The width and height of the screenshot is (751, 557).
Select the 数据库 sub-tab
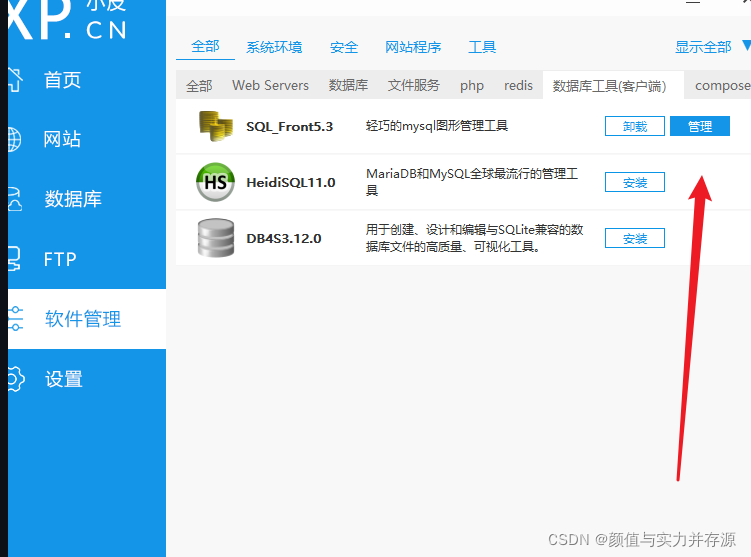348,85
